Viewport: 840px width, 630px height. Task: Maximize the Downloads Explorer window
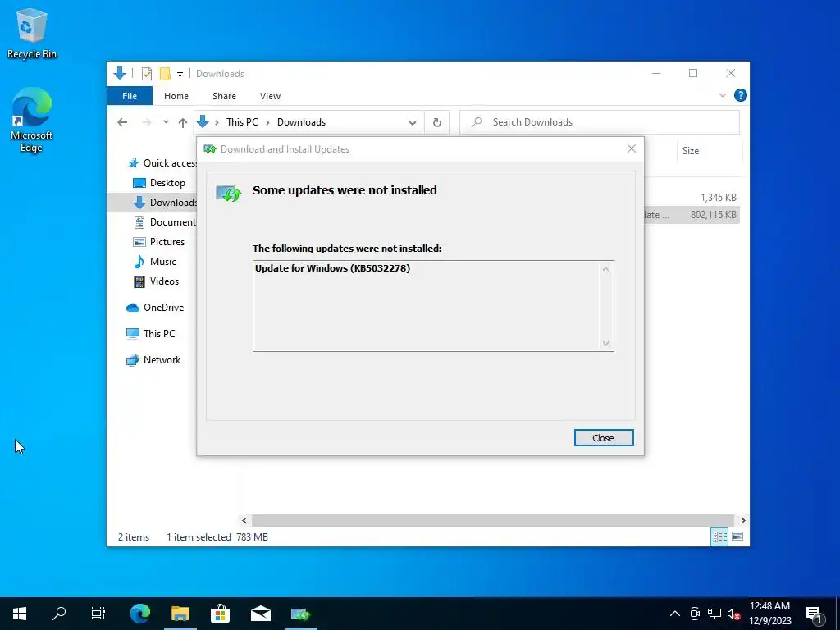tap(693, 73)
